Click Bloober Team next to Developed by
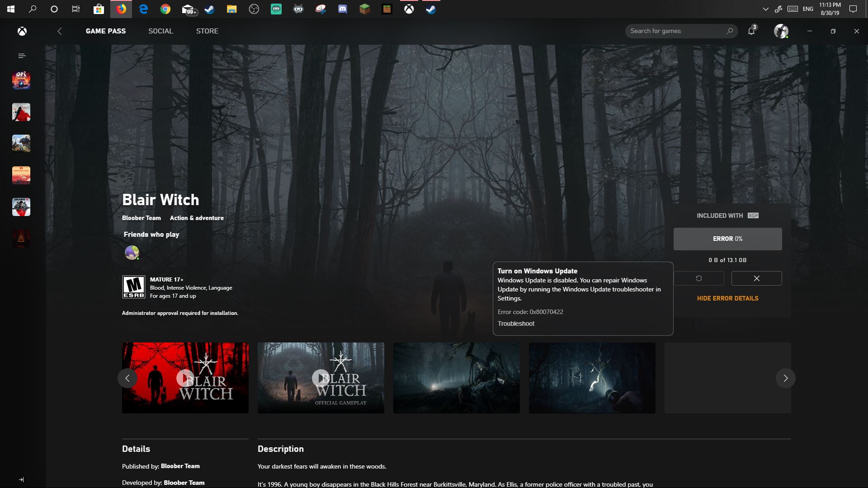The height and width of the screenshot is (488, 868). click(x=184, y=483)
